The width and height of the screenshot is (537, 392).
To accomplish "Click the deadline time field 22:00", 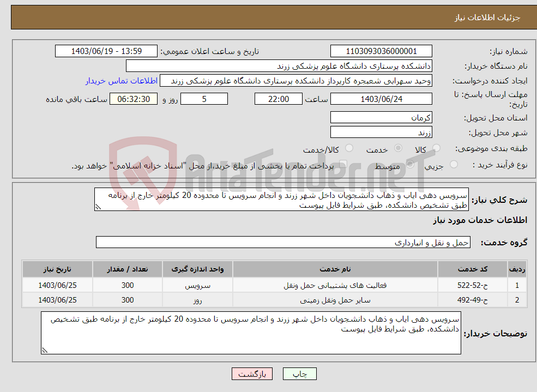I will (x=279, y=99).
